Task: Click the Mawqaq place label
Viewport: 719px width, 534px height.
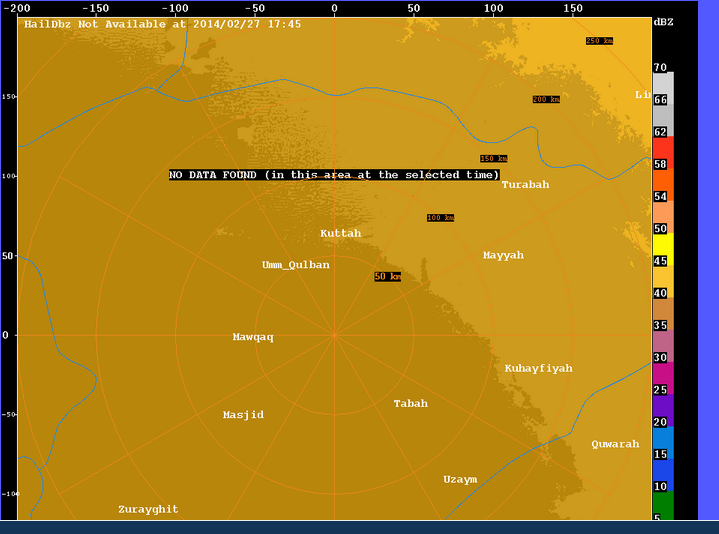Action: pyautogui.click(x=253, y=337)
